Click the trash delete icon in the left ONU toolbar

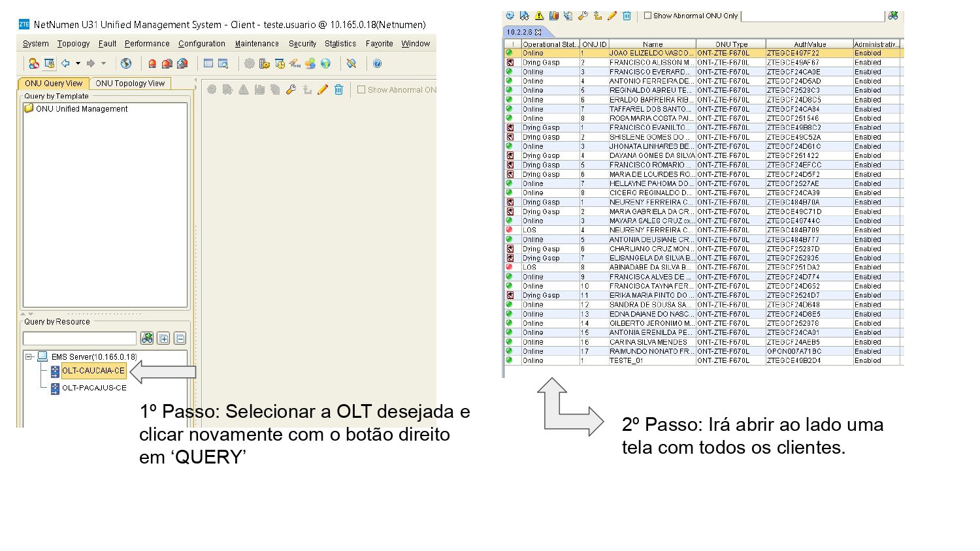click(x=338, y=89)
